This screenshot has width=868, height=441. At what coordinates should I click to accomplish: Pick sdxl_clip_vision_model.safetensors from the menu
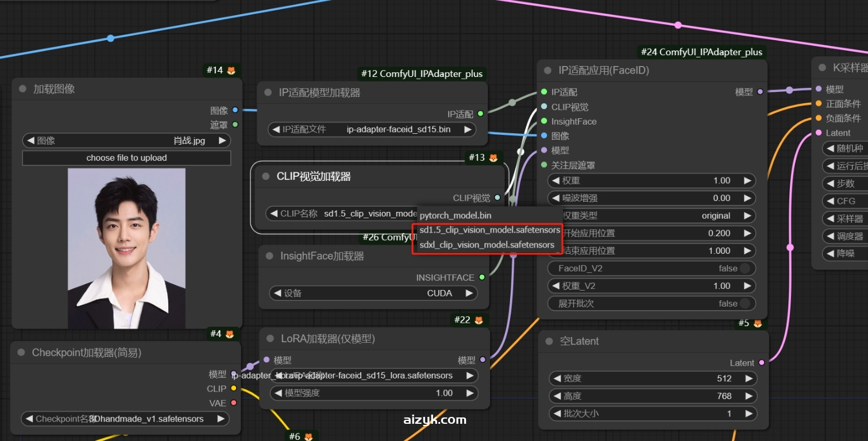tap(487, 245)
